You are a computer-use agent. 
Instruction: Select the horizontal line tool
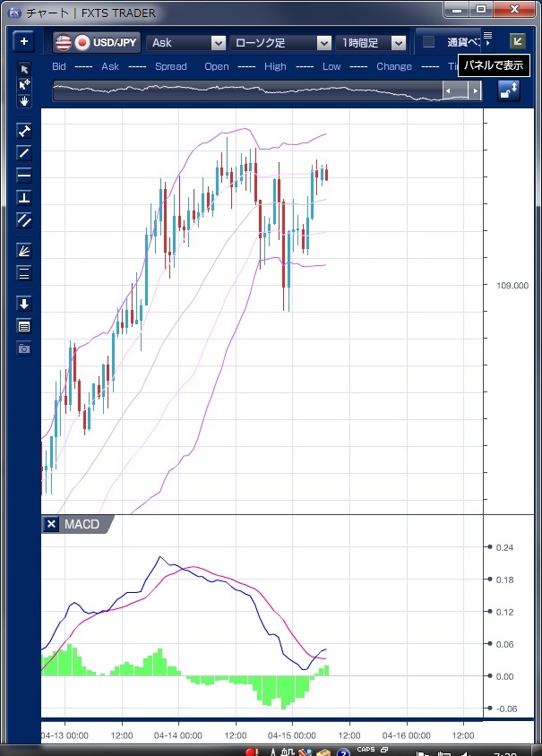tap(24, 175)
